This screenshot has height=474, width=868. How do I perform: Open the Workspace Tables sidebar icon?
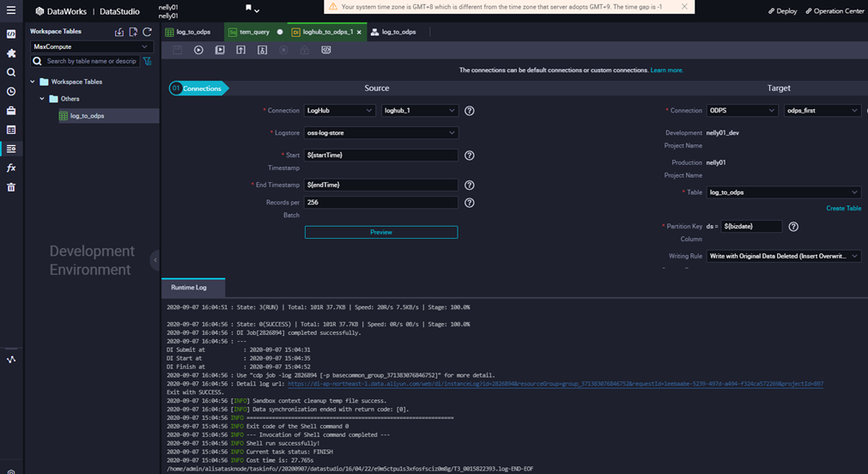(11, 149)
